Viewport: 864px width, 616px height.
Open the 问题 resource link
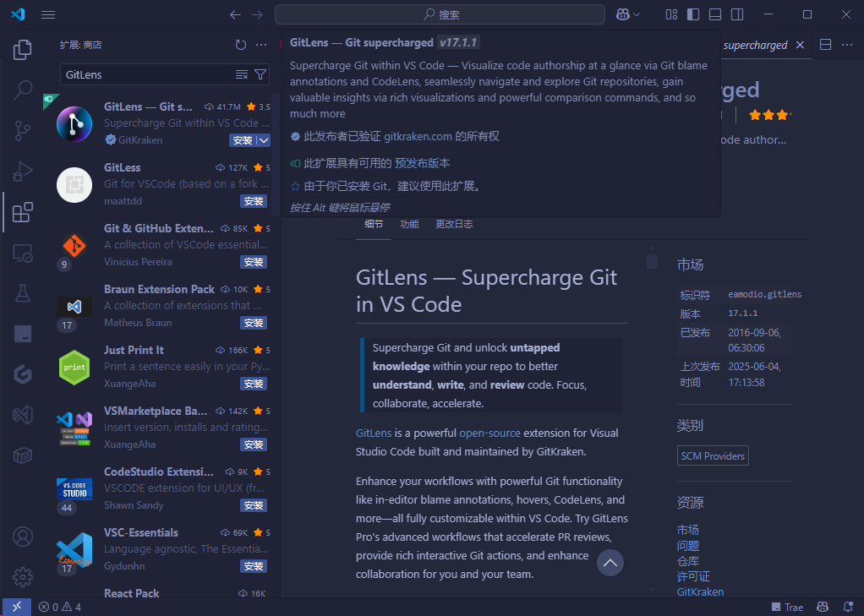coord(687,546)
